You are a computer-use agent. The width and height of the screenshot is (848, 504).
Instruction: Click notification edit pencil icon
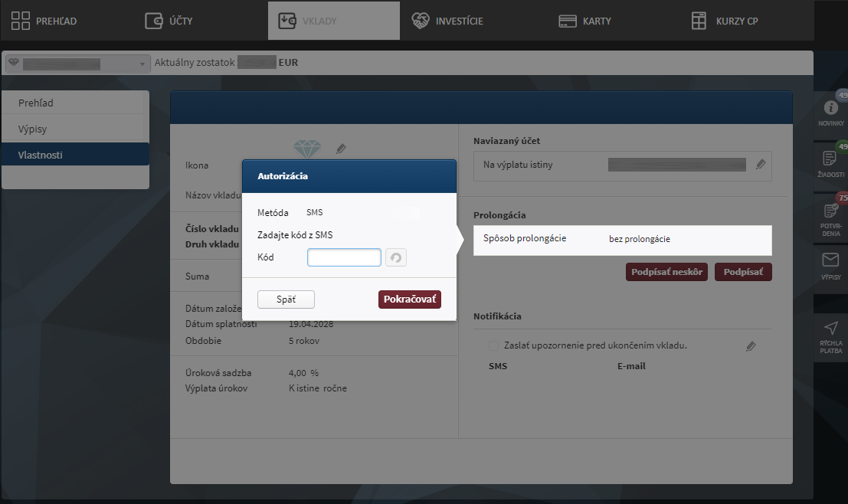point(751,346)
